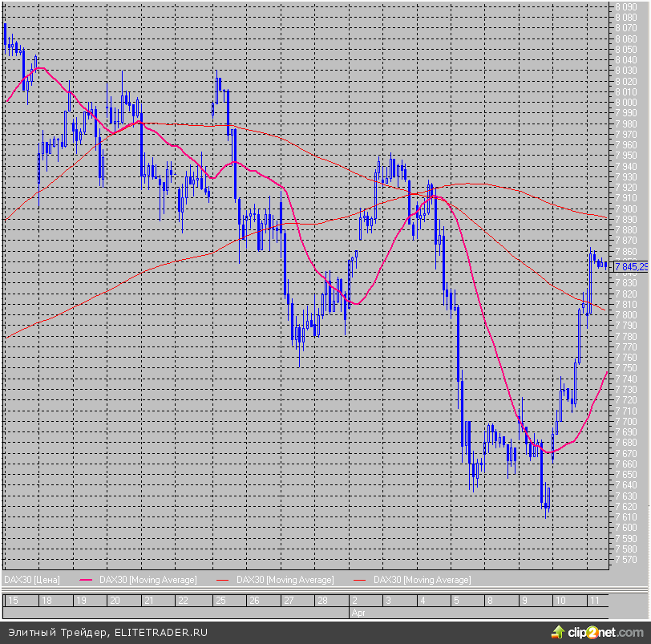Click the clip2net green upload arrow icon
The image size is (651, 644).
coord(559,631)
